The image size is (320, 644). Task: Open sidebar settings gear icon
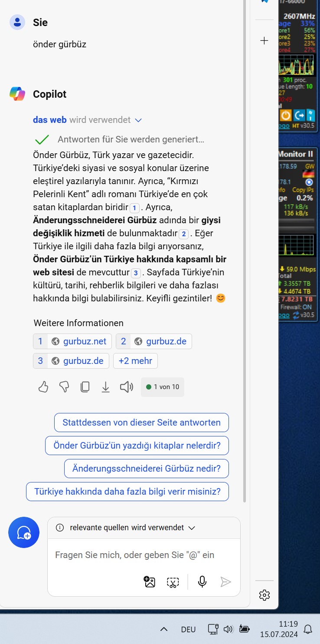pyautogui.click(x=264, y=595)
